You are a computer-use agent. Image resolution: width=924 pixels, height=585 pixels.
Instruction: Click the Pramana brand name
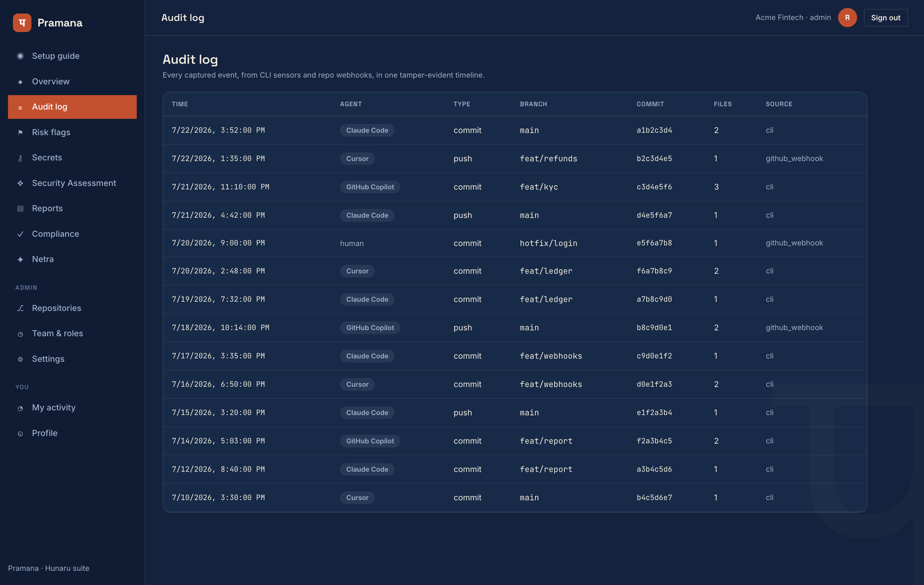(60, 23)
